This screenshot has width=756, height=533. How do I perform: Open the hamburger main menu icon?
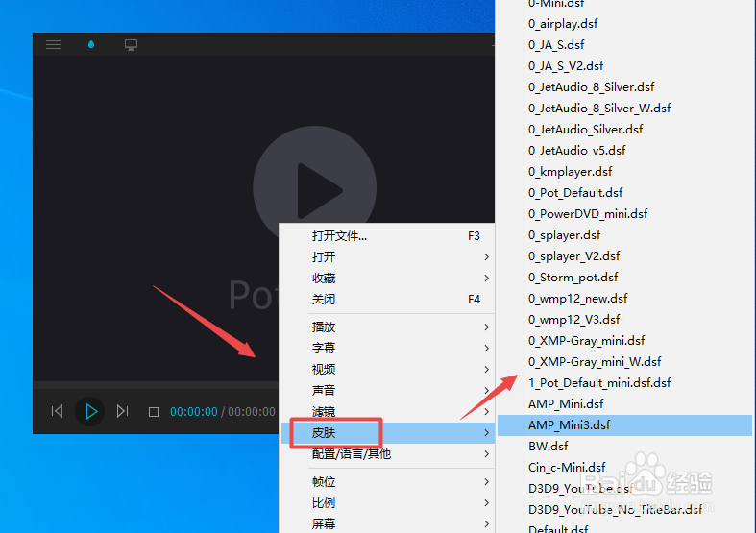point(53,45)
